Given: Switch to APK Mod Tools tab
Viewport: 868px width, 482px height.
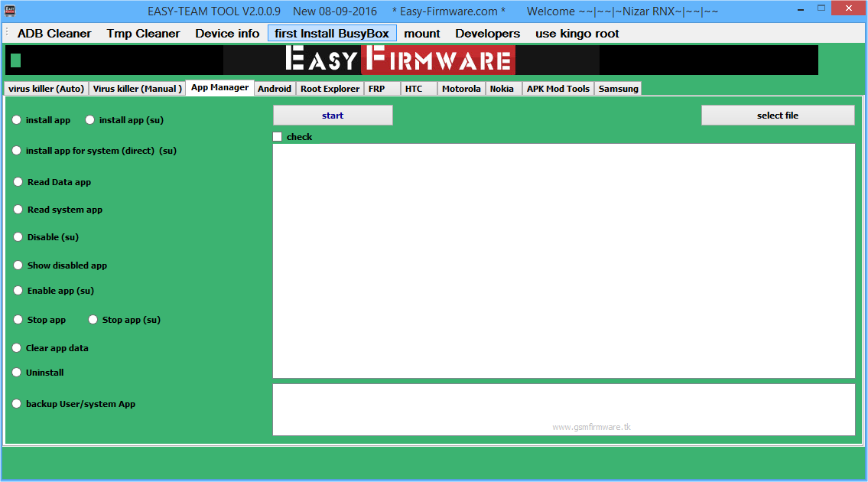Looking at the screenshot, I should (558, 89).
